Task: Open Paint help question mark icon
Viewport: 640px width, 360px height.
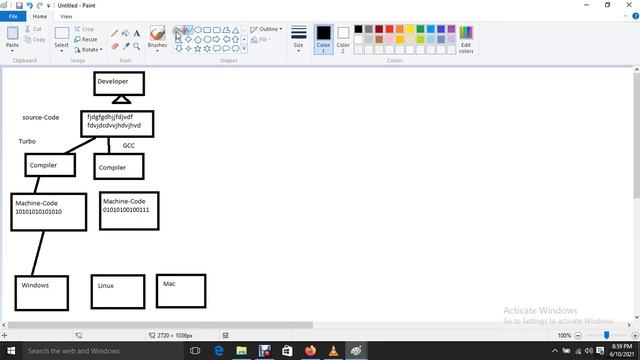Action: coord(636,16)
